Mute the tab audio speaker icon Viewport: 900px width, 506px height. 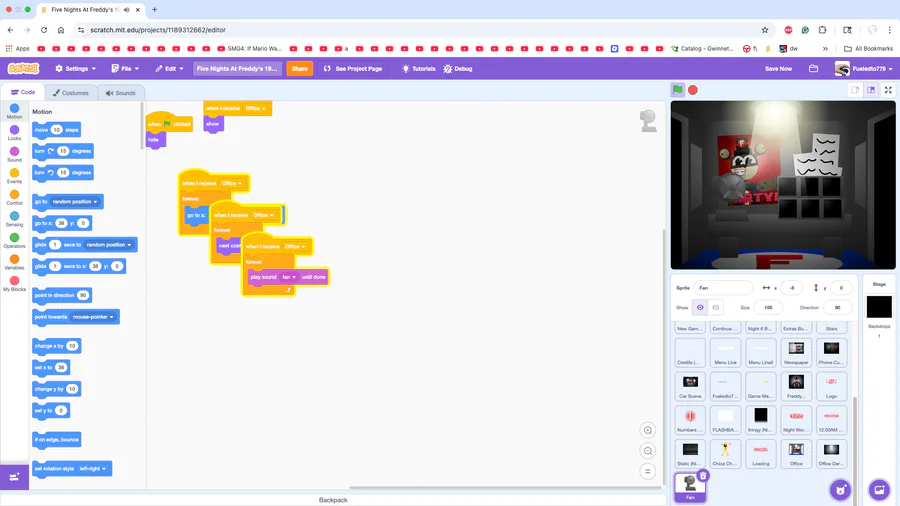click(x=126, y=10)
